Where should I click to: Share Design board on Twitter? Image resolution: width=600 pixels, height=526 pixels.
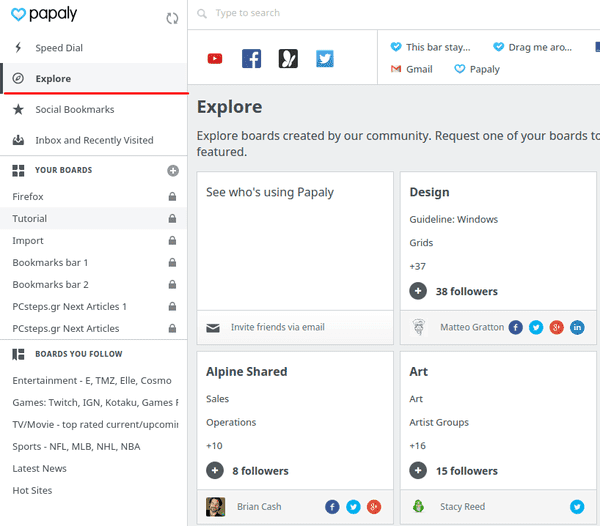point(536,327)
